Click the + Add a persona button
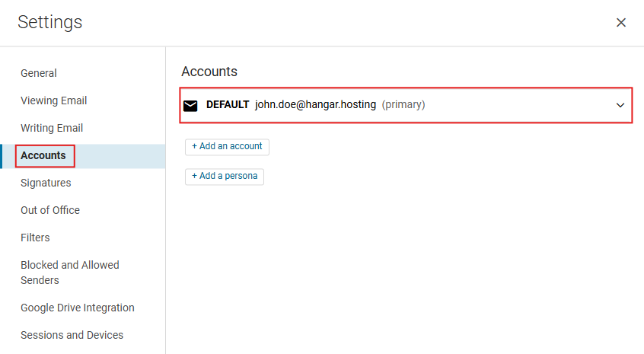 tap(225, 176)
